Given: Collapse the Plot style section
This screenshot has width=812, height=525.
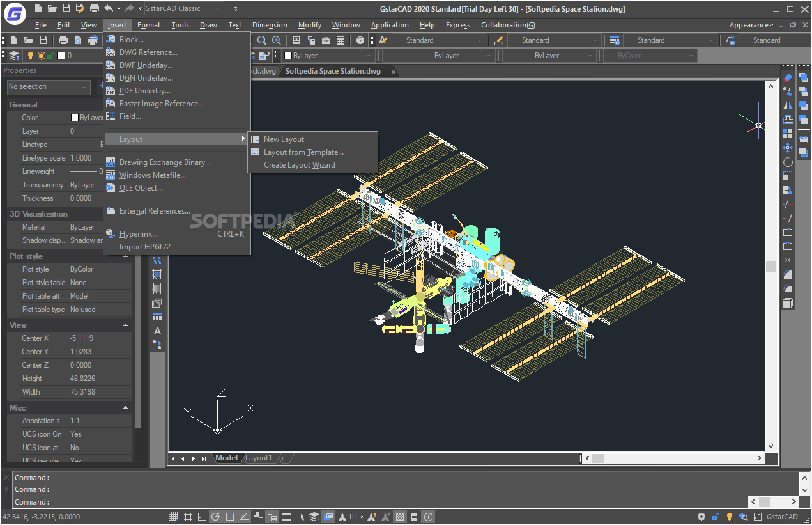Looking at the screenshot, I should click(x=126, y=256).
